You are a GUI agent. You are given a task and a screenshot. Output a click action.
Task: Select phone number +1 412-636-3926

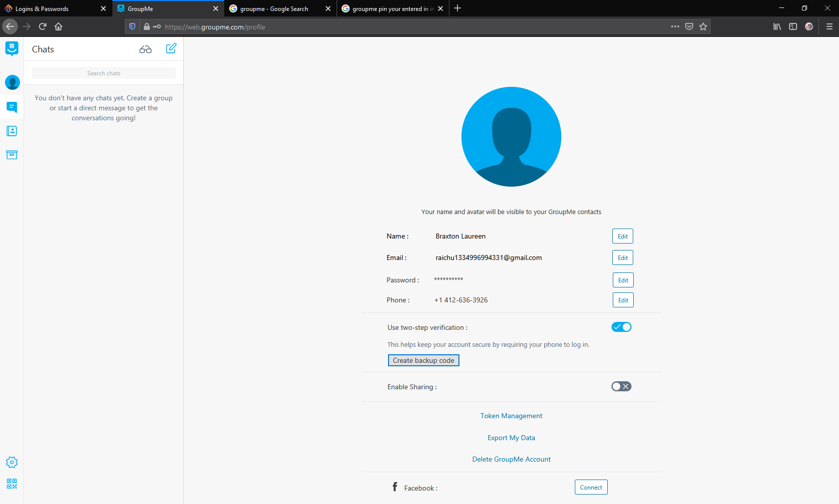pos(461,300)
